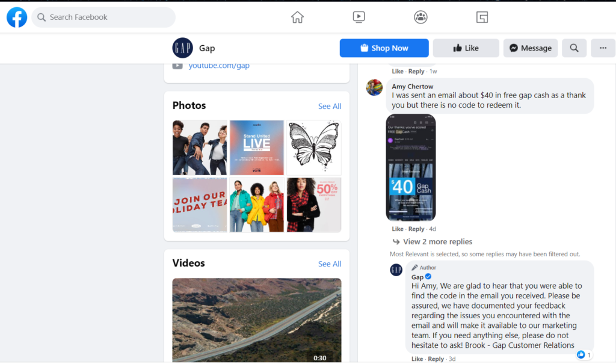Open the butterfly drawing photo
The image size is (616, 364).
[314, 147]
